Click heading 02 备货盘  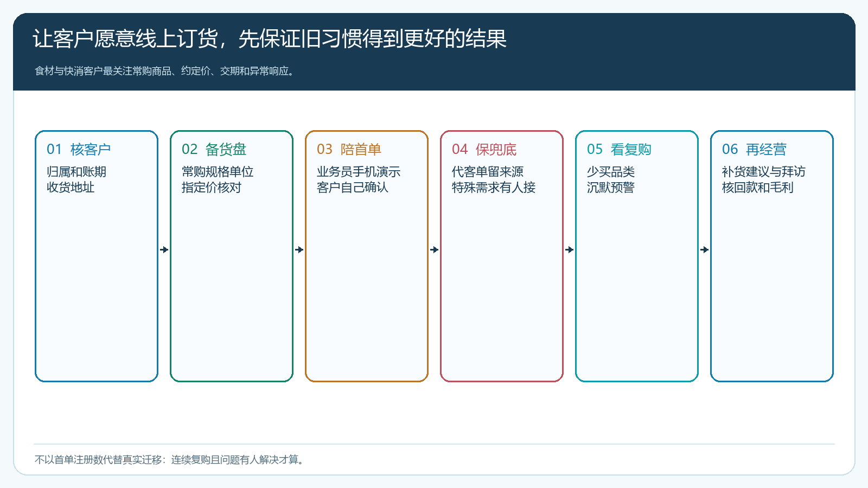click(214, 149)
